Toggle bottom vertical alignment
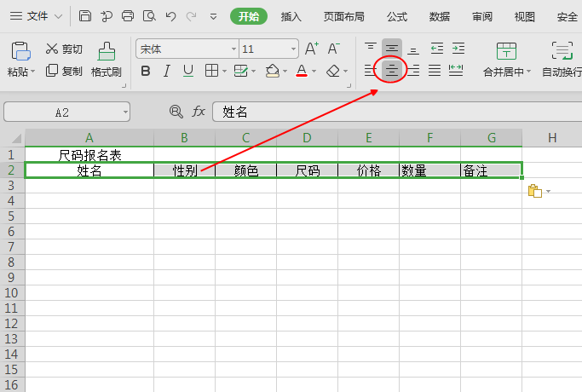582x392 pixels. click(x=413, y=49)
